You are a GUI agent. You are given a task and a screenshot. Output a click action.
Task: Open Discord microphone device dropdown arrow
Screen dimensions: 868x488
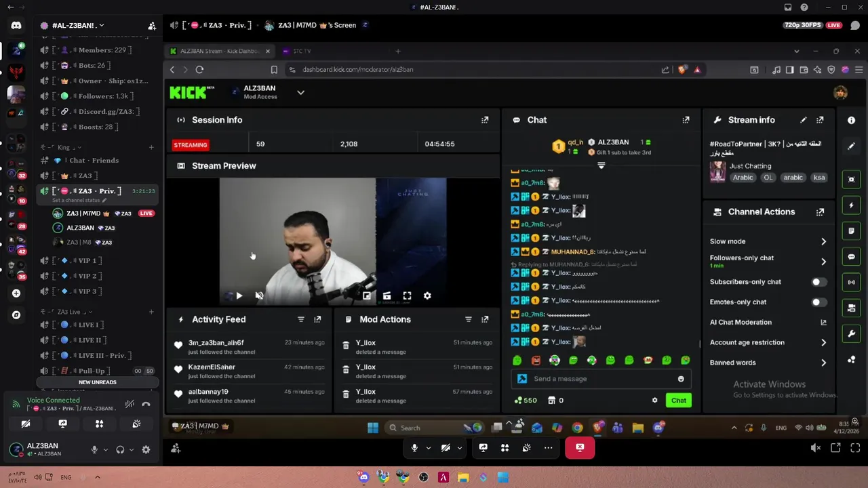105,449
